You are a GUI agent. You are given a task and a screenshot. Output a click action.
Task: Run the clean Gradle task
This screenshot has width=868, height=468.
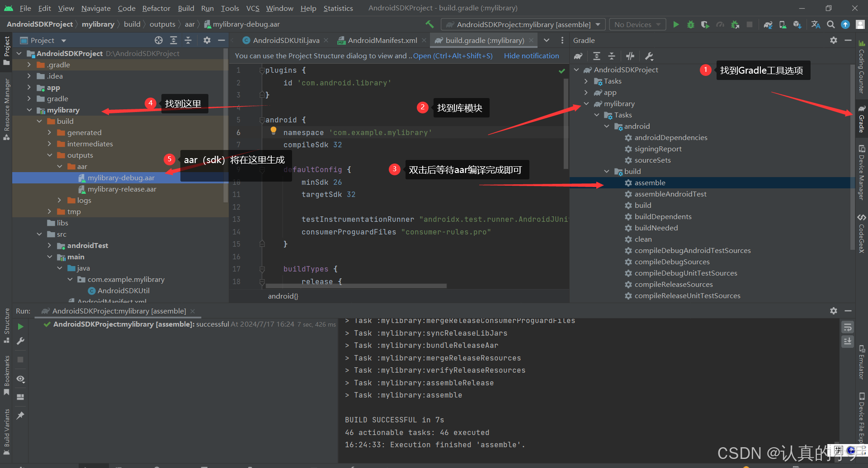[x=643, y=239]
